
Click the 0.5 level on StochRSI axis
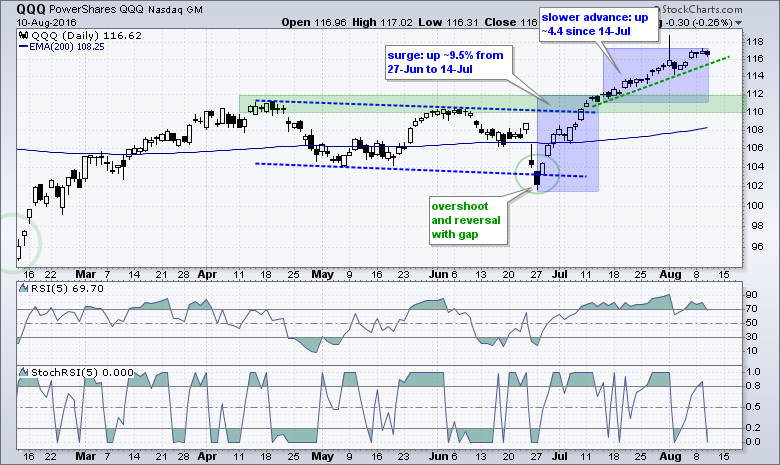tap(754, 407)
